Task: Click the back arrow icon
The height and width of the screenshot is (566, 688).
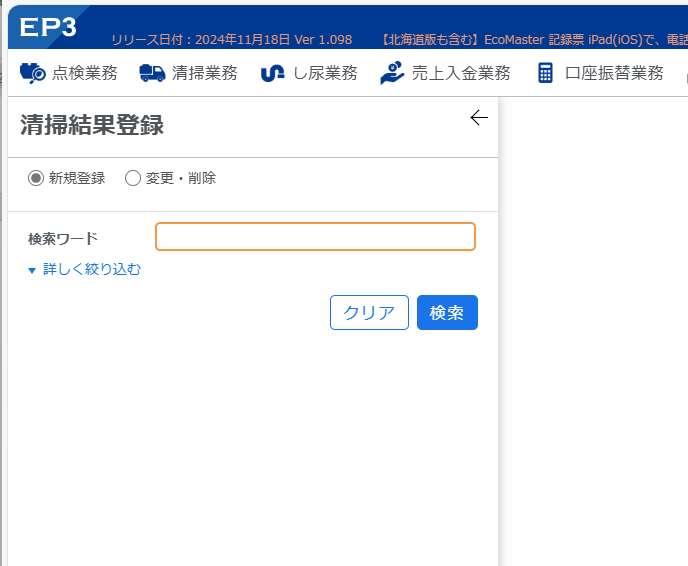Action: 479,118
